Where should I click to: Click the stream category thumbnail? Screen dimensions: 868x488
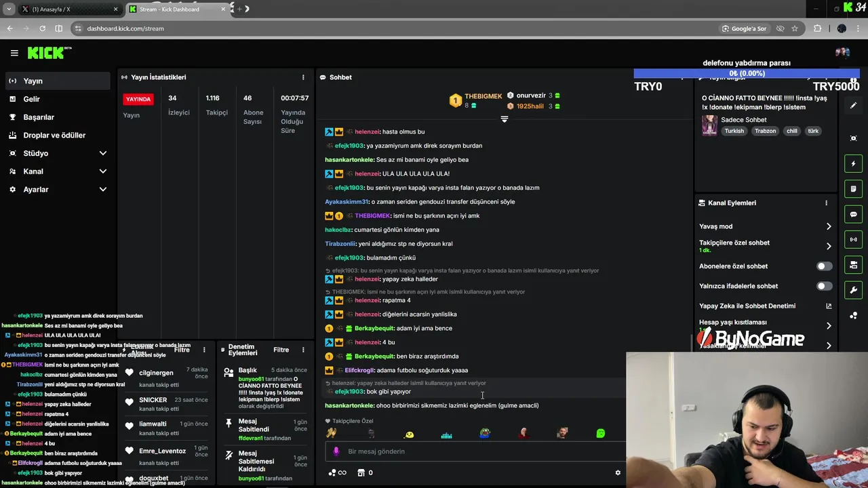(x=709, y=125)
